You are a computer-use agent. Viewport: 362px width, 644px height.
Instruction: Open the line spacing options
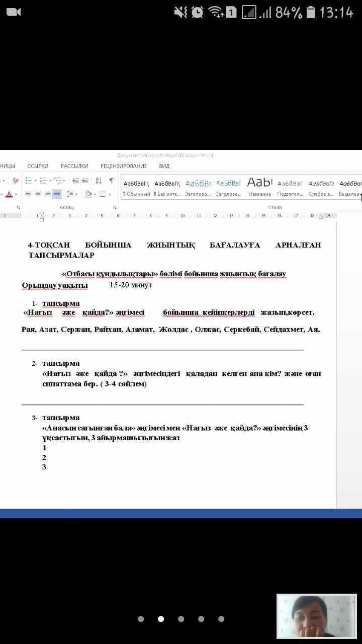[x=70, y=194]
